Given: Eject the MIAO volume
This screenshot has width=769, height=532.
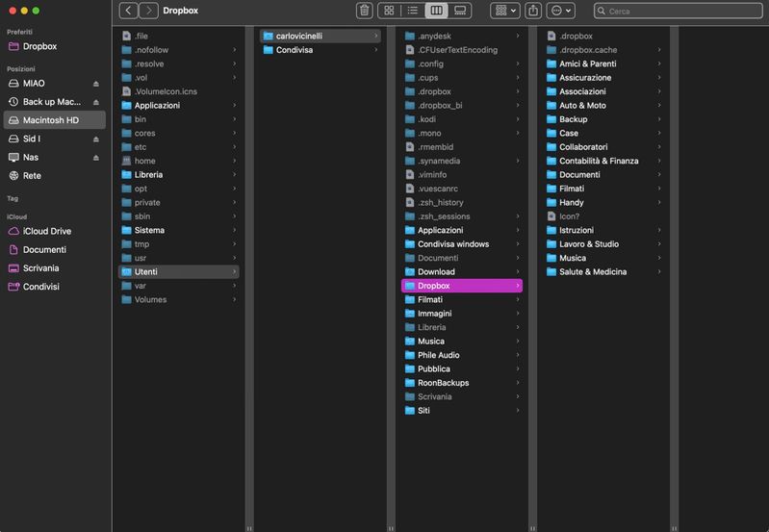Looking at the screenshot, I should (96, 84).
